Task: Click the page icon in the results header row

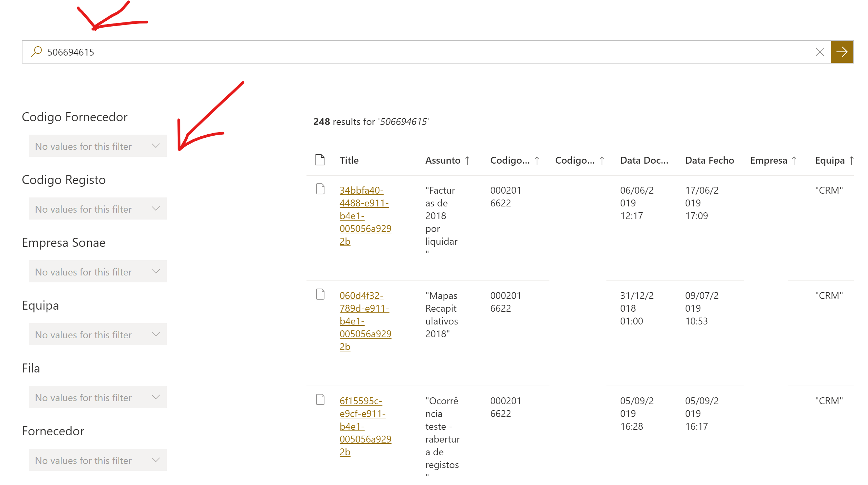Action: [x=320, y=160]
